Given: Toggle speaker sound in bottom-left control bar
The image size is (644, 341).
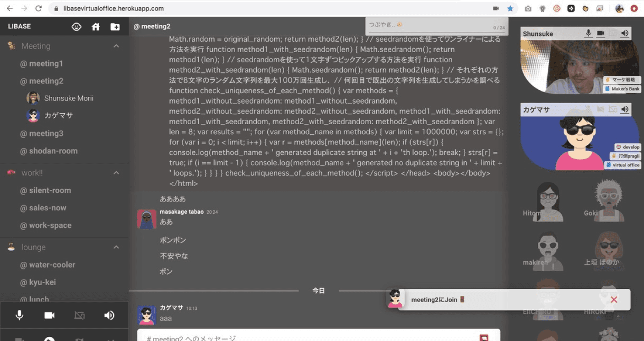Looking at the screenshot, I should pos(109,315).
